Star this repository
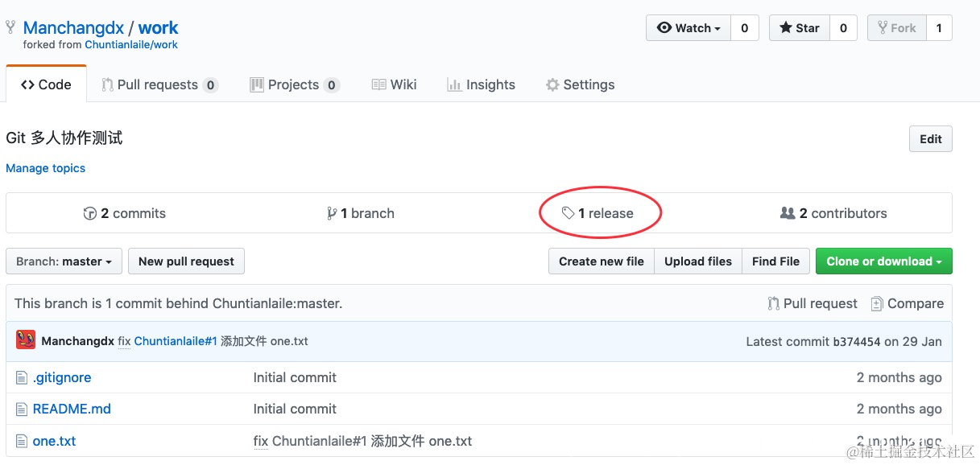Viewport: 980px width, 465px height. 799,28
